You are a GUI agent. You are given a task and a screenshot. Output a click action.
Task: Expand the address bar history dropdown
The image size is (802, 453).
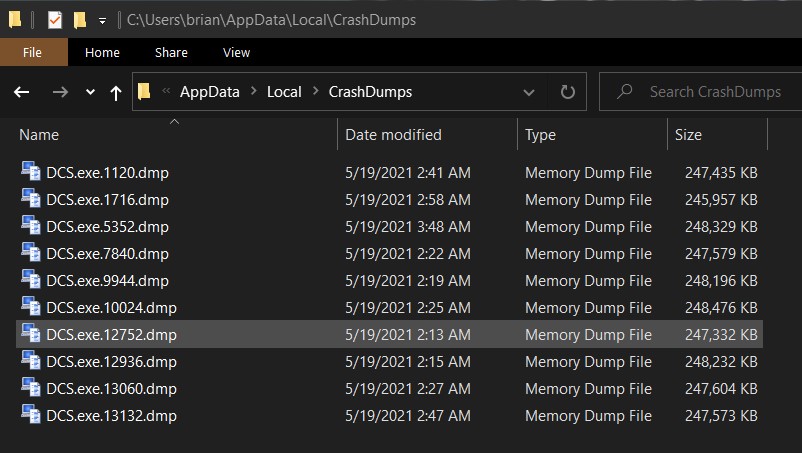coord(529,93)
